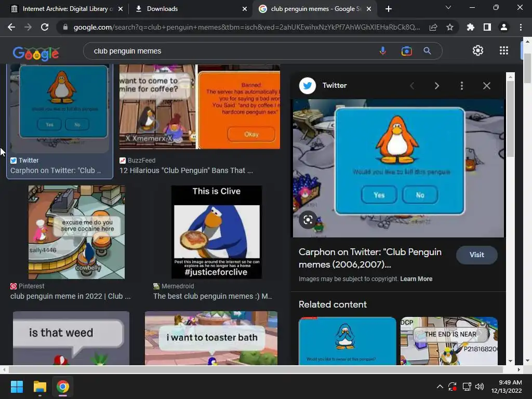
Task: Open the 'is that weed' meme thumbnail
Action: (x=71, y=338)
